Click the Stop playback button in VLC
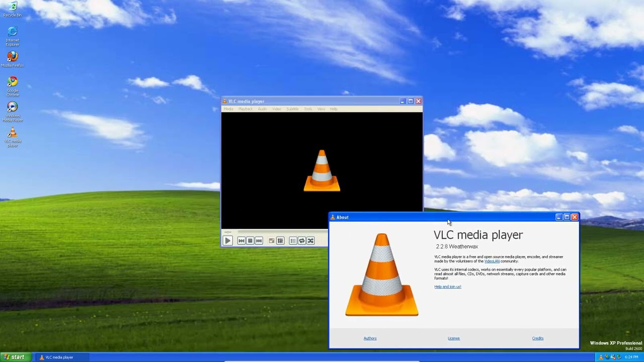This screenshot has width=644, height=362. coord(250,241)
